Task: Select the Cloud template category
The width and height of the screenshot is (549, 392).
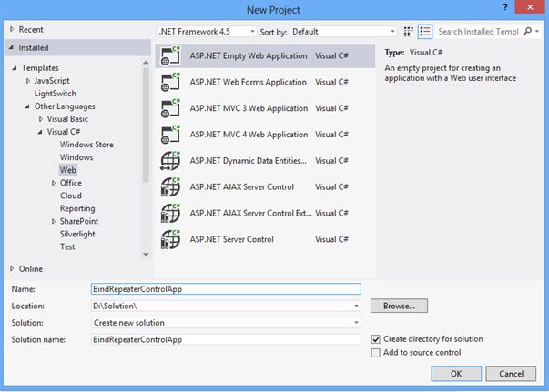Action: 71,196
